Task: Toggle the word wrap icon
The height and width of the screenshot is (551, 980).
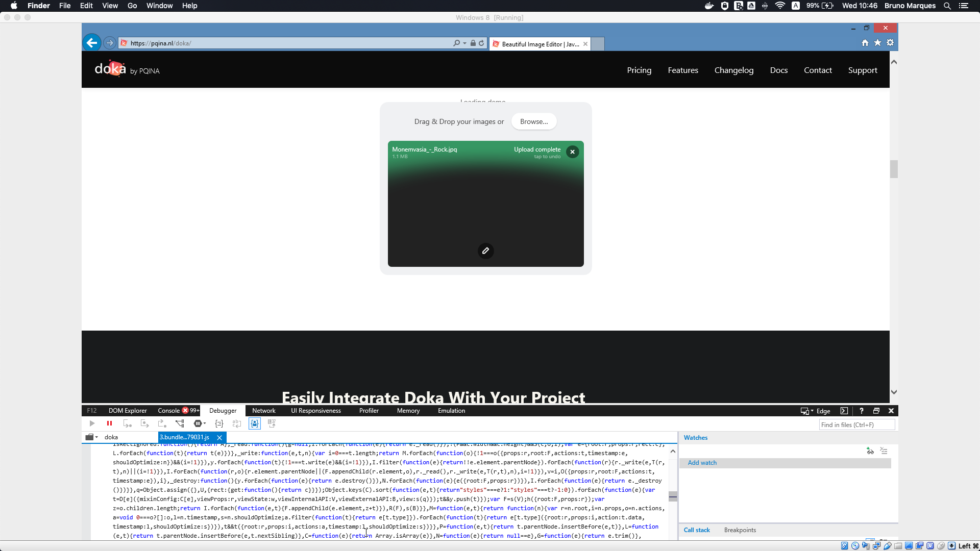Action: tap(237, 423)
